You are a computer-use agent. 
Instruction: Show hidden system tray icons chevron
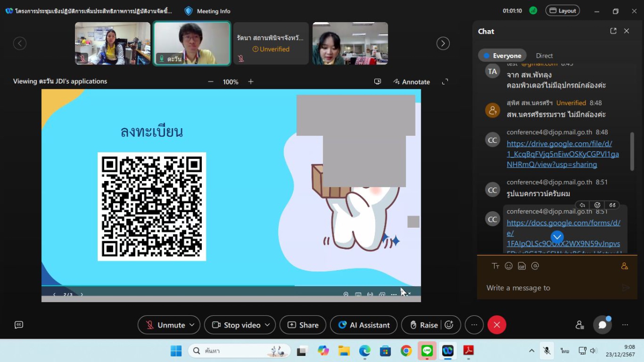(x=531, y=350)
